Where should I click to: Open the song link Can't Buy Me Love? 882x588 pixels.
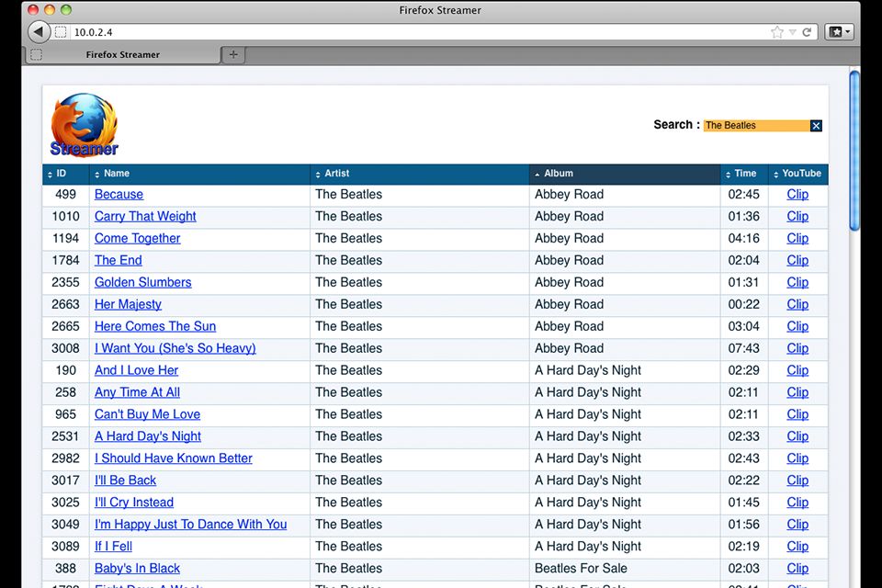(x=147, y=414)
